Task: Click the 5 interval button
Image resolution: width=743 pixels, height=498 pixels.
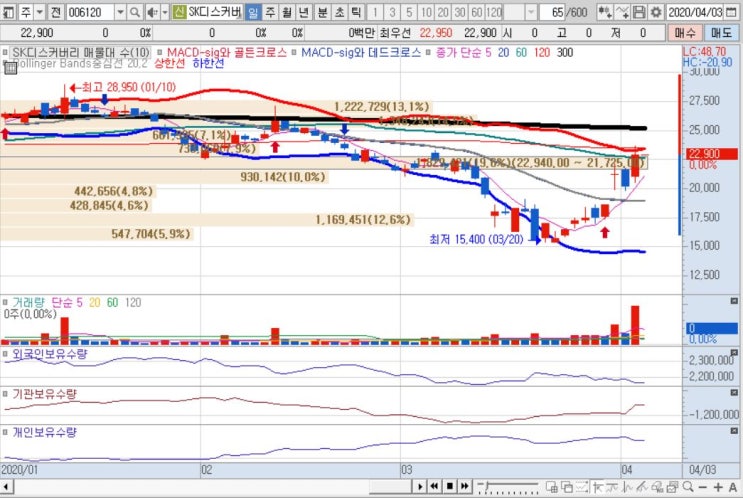Action: click(x=409, y=12)
